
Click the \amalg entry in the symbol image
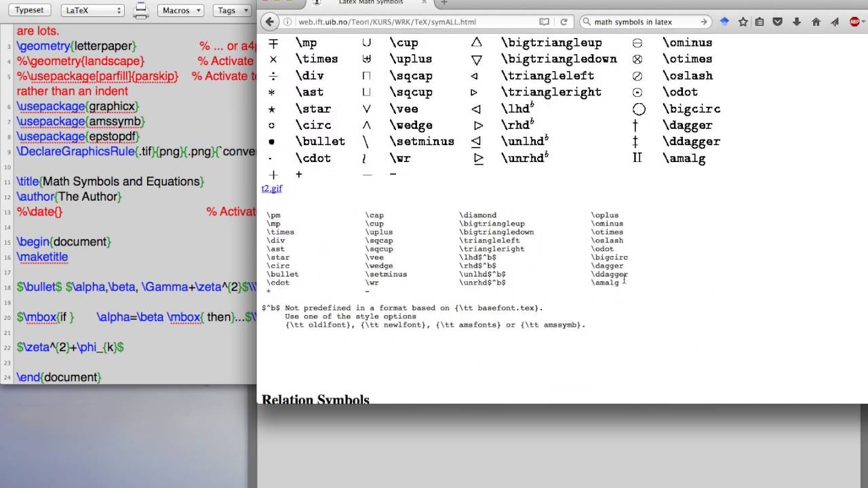tap(684, 159)
